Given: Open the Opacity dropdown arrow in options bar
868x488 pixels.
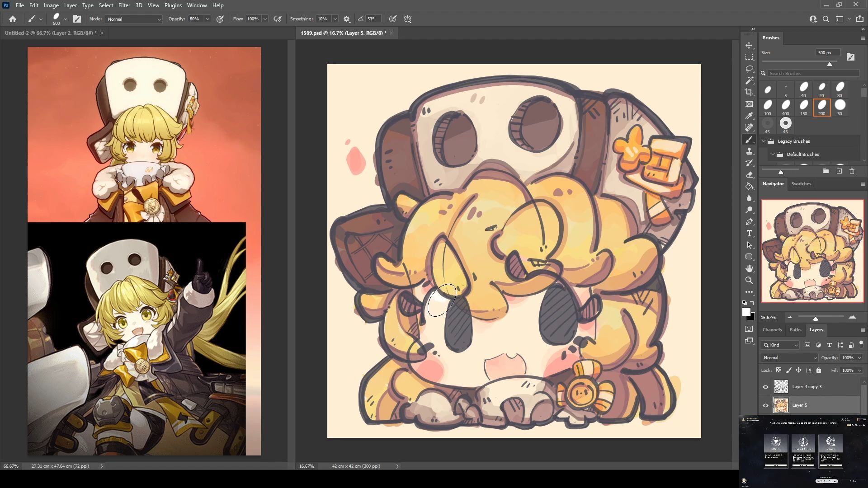Looking at the screenshot, I should coord(208,19).
